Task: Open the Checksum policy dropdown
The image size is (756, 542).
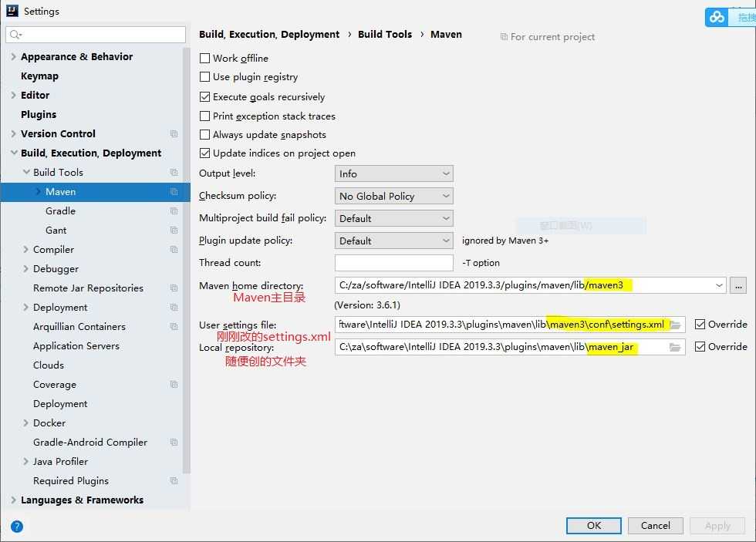Action: coord(394,196)
